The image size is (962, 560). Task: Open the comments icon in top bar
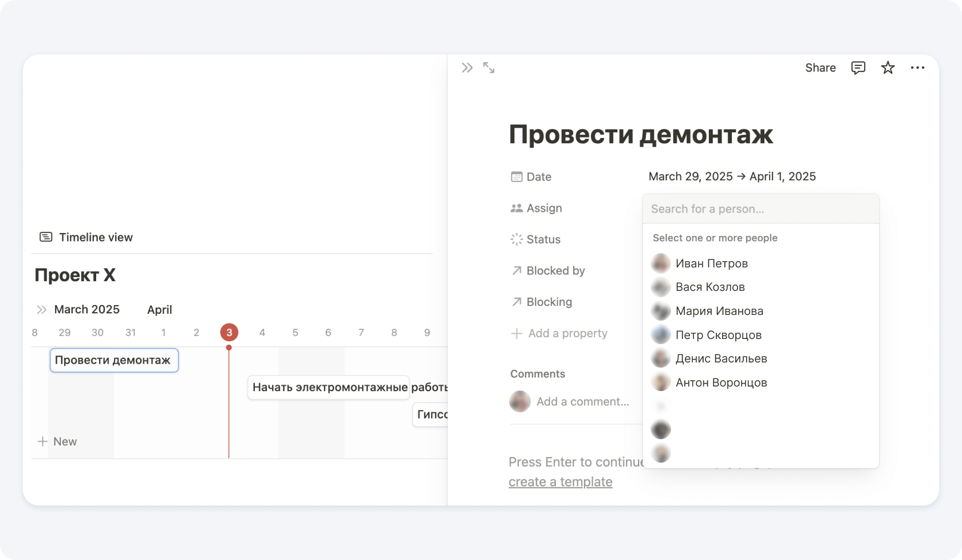coord(858,68)
